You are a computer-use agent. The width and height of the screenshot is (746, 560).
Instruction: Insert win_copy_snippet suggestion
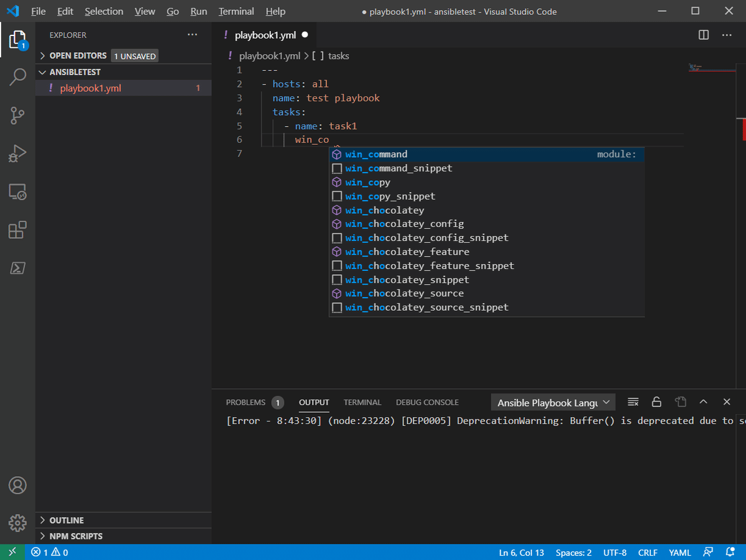point(486,196)
